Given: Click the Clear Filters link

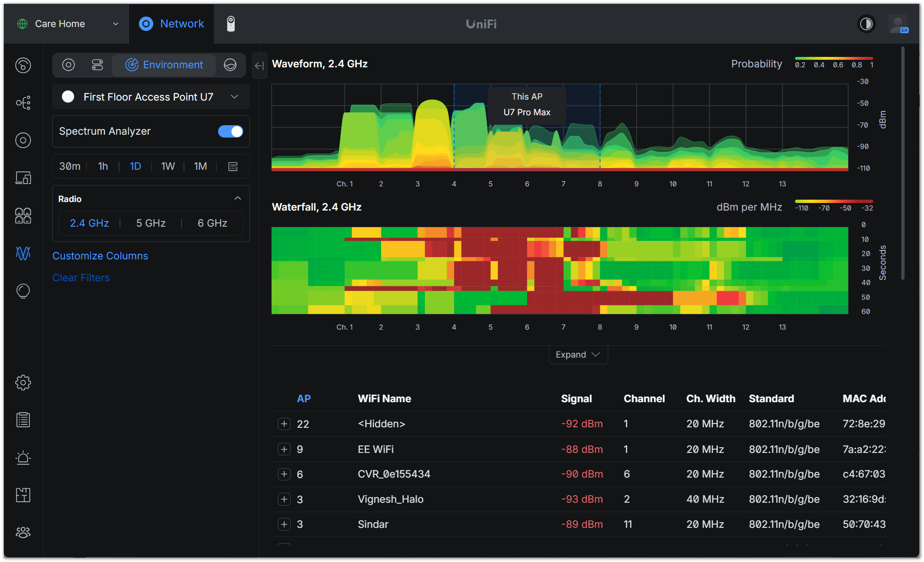Looking at the screenshot, I should click(x=81, y=278).
